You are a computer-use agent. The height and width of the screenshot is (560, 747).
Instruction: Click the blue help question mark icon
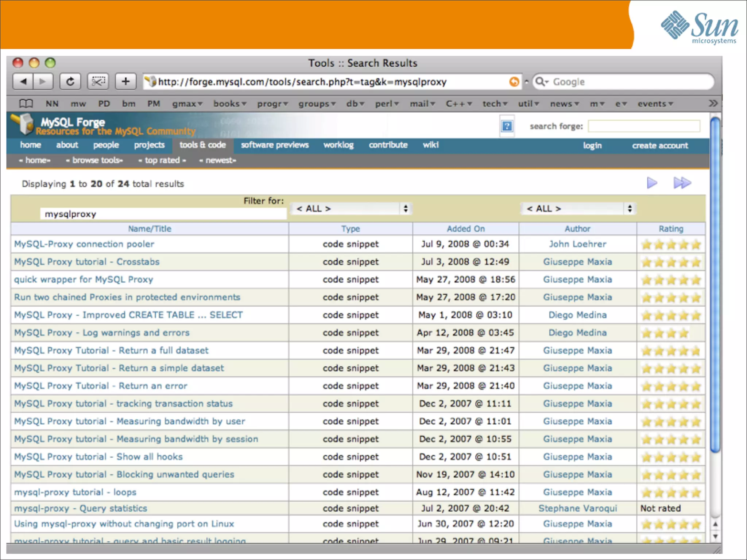507,126
